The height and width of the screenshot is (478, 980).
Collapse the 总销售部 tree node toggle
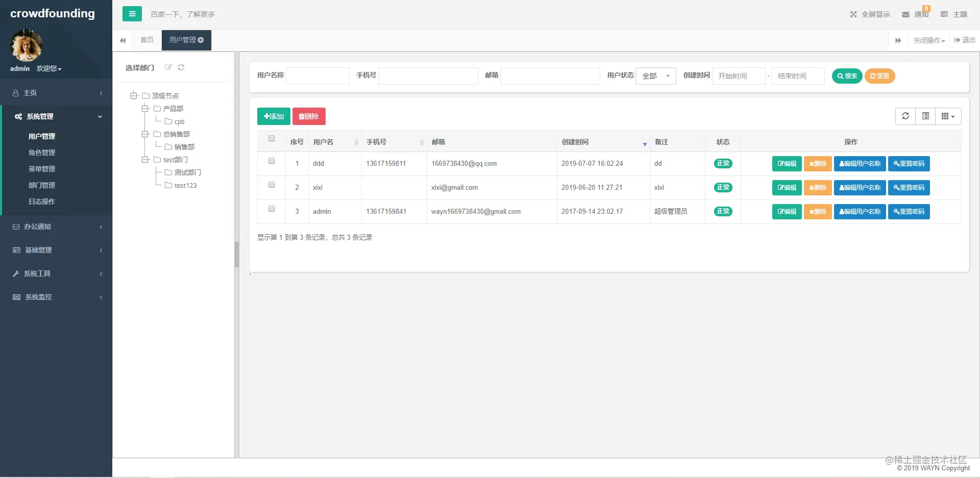click(x=145, y=134)
